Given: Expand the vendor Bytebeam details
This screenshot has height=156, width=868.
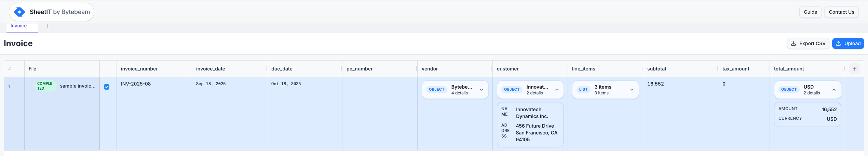Looking at the screenshot, I should click(x=481, y=90).
